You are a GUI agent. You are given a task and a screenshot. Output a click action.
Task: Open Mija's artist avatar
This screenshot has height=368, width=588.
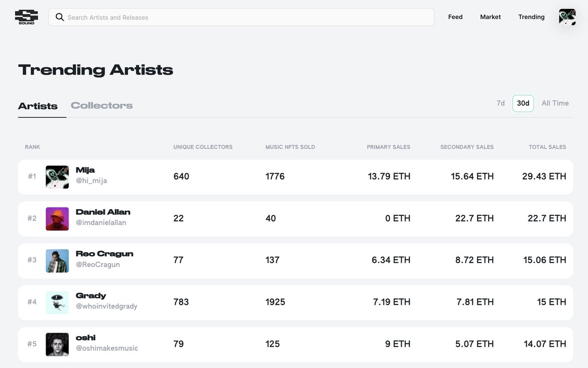point(57,177)
